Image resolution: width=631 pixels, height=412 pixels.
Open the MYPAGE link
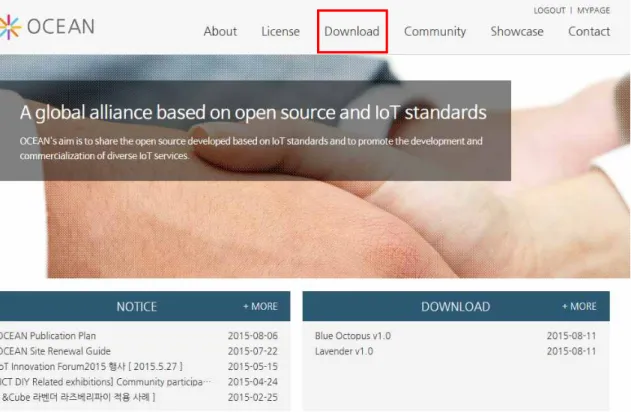[x=594, y=10]
